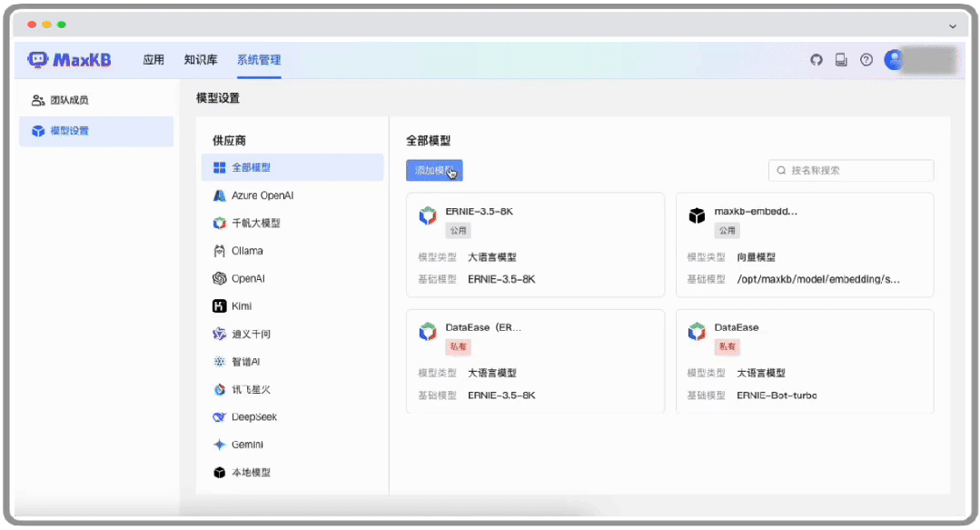Image resolution: width=980 pixels, height=530 pixels.
Task: Click the ERNIE-Bot-turbo base model value
Action: click(777, 395)
